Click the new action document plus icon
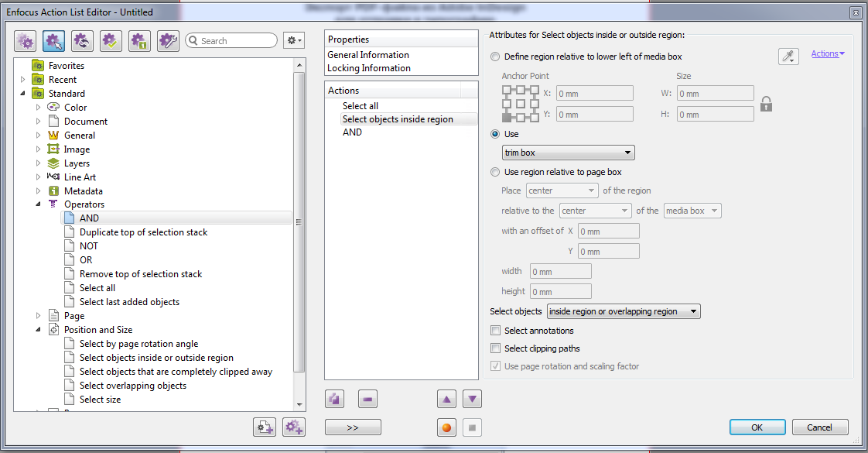 pyautogui.click(x=264, y=427)
